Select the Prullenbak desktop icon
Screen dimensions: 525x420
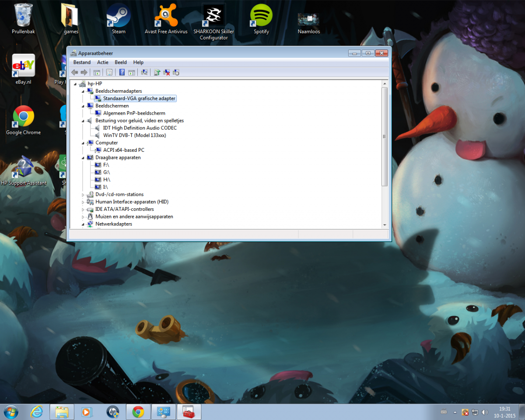click(x=24, y=19)
